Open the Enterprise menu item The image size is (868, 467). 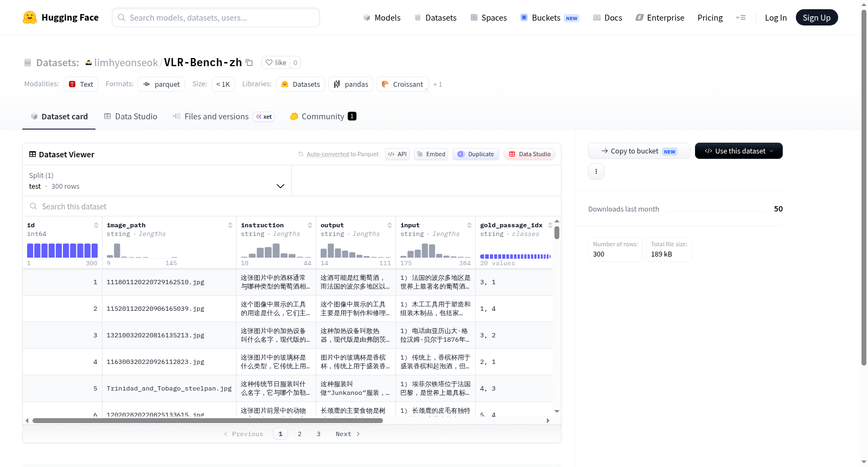coord(660,17)
